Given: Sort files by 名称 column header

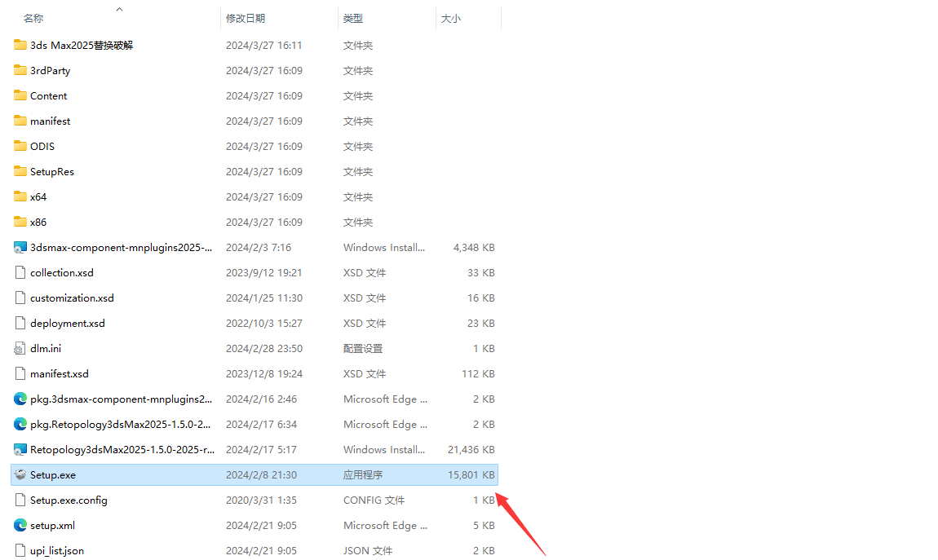Looking at the screenshot, I should pyautogui.click(x=33, y=18).
